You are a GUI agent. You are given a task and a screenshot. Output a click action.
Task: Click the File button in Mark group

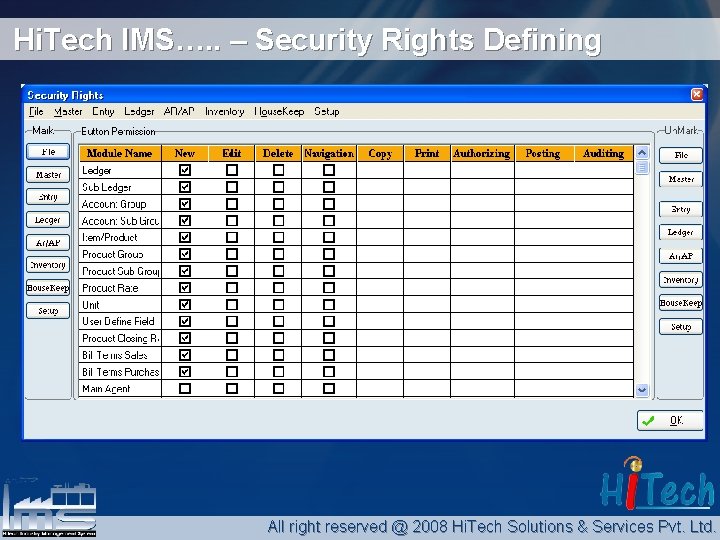pos(48,152)
